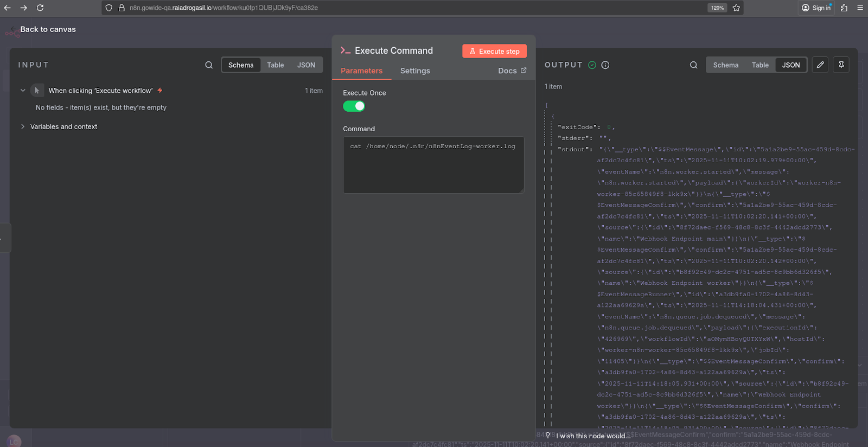Viewport: 868px width, 447px height.
Task: Click the search icon in OUTPUT panel
Action: click(694, 65)
